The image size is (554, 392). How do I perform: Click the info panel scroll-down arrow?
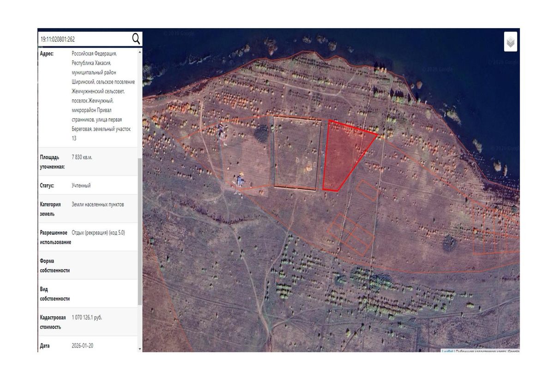[x=140, y=349]
